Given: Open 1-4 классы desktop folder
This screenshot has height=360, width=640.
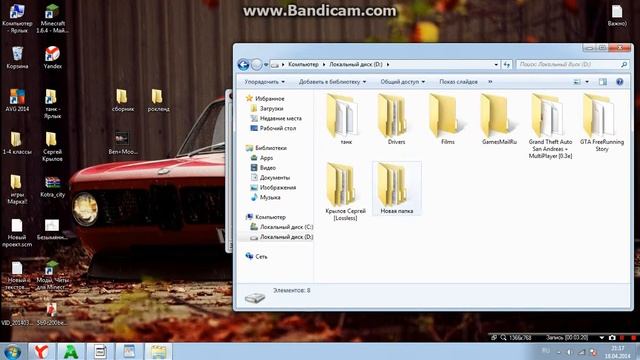Looking at the screenshot, I should point(17,143).
